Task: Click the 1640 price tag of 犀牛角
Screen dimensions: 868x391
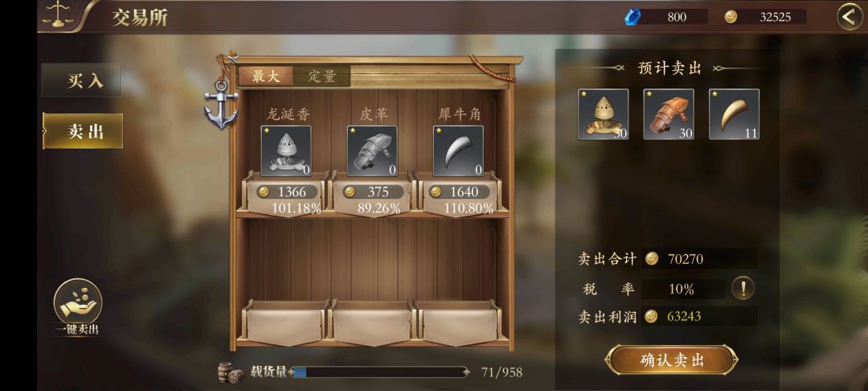Action: click(458, 191)
